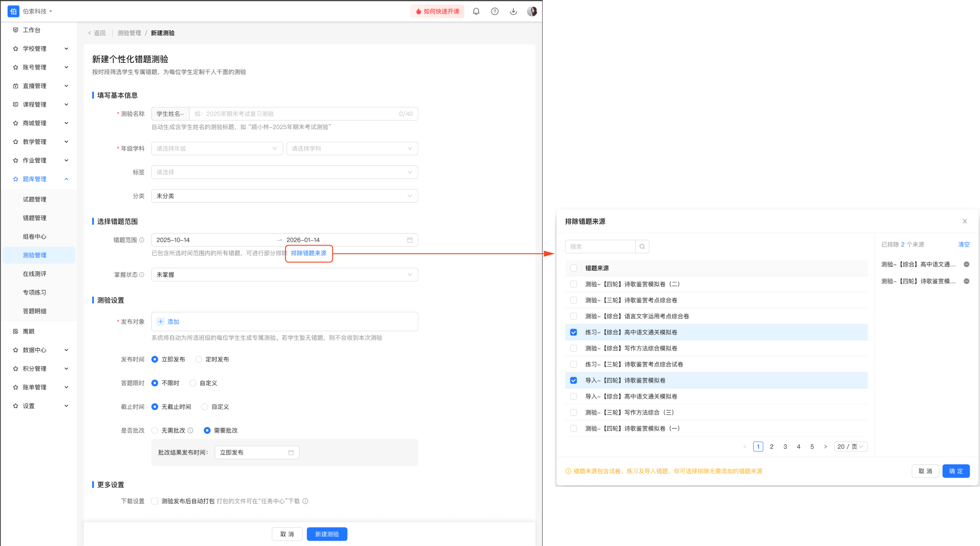Expand the 掌握状态 未掌握 dropdown

(x=284, y=274)
